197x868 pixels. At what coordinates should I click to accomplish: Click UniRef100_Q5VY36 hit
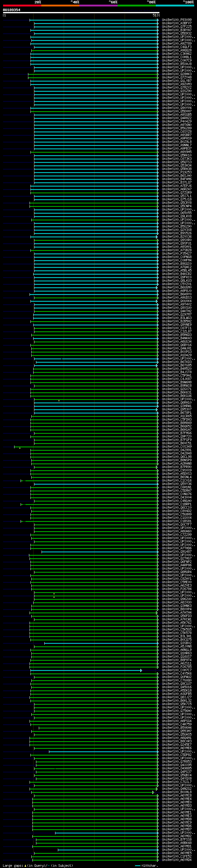pos(177,484)
